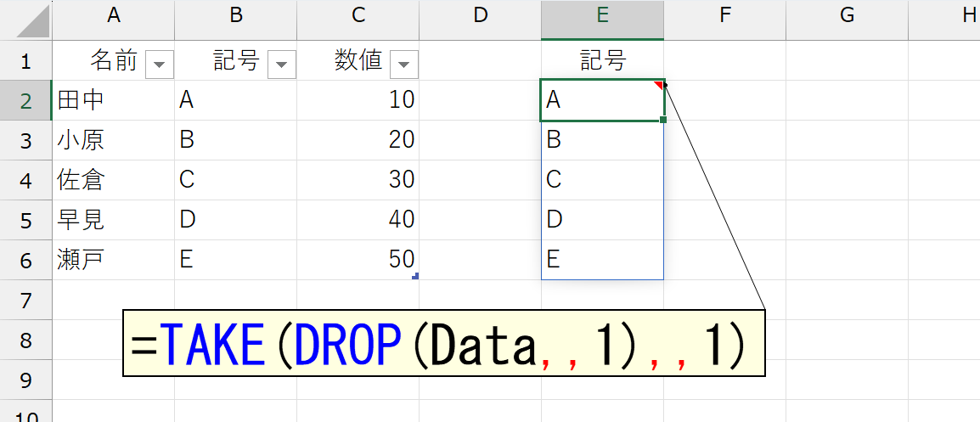The image size is (980, 422).
Task: Select row 9 header
Action: (25, 380)
